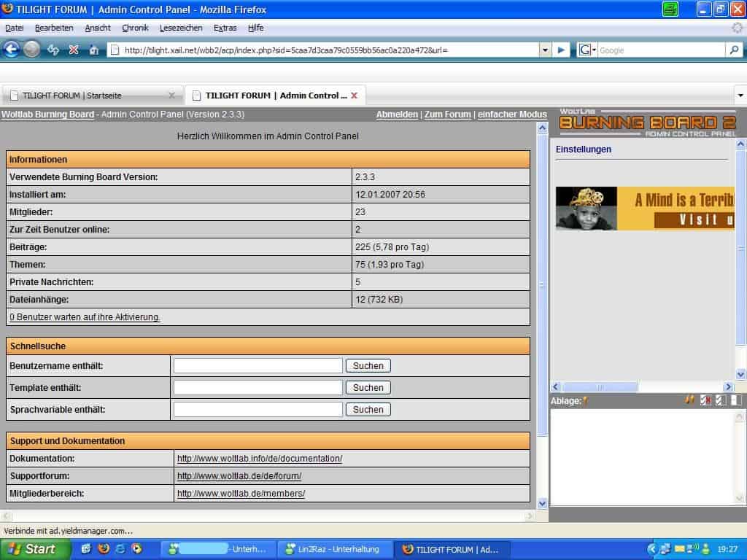
Task: Click the checkmark list icon in Ablage toolbar
Action: pos(721,400)
